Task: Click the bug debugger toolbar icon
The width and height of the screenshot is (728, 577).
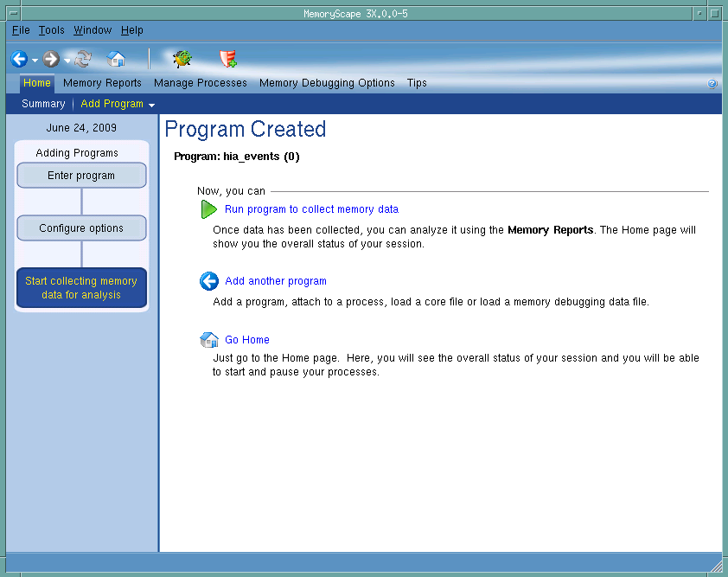Action: click(x=182, y=59)
